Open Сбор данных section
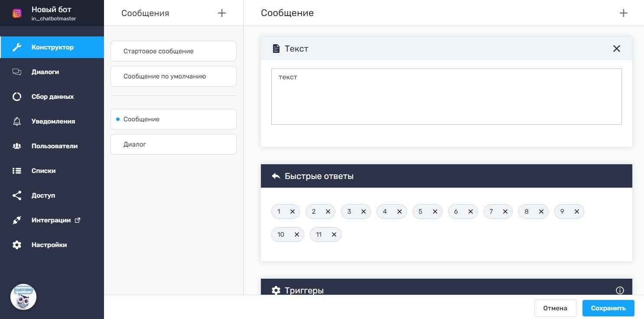644x319 pixels. click(x=52, y=97)
